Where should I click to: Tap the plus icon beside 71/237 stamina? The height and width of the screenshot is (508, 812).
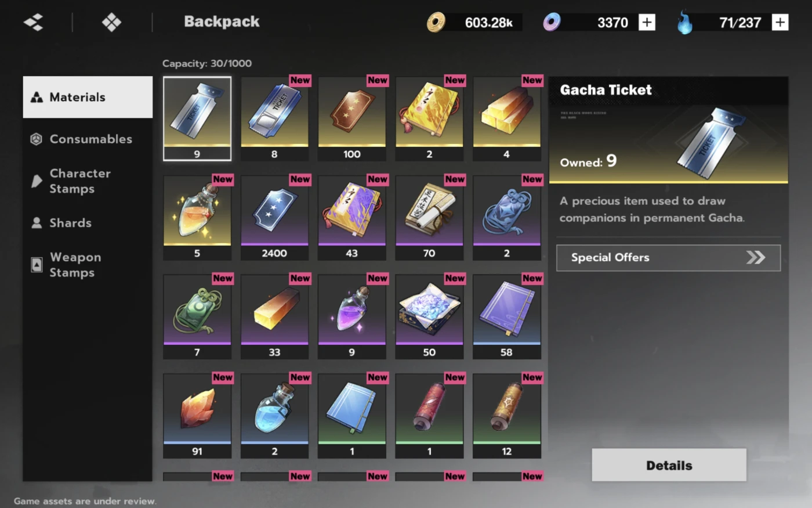(x=780, y=23)
